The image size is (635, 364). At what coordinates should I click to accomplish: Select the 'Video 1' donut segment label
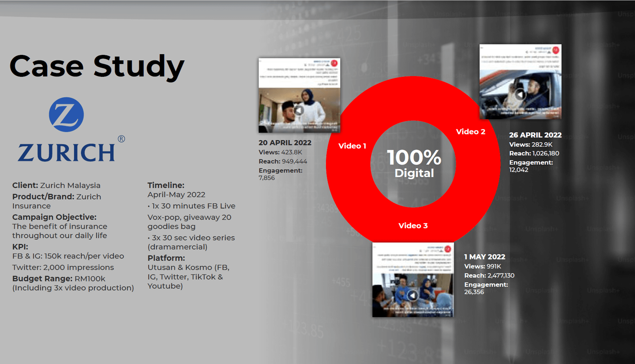(x=352, y=146)
